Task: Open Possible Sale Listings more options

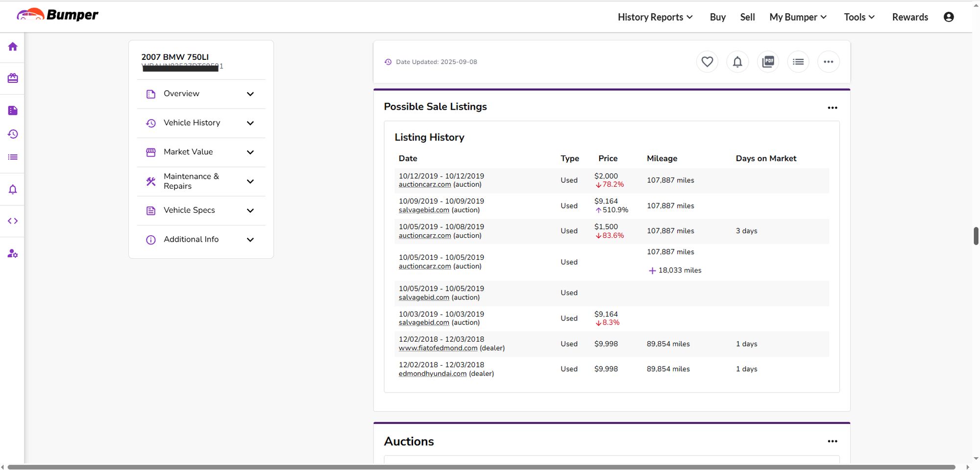Action: pos(832,108)
